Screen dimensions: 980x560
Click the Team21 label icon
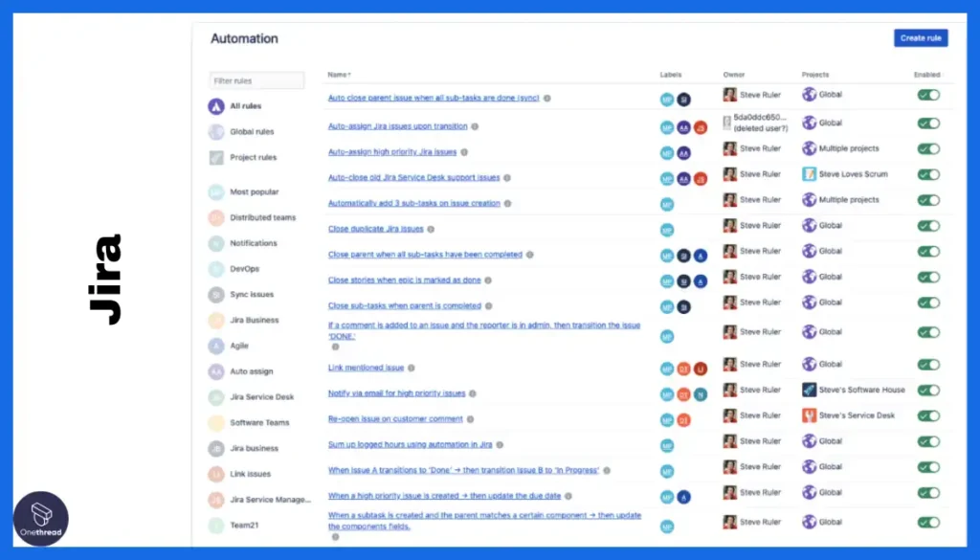coord(216,525)
